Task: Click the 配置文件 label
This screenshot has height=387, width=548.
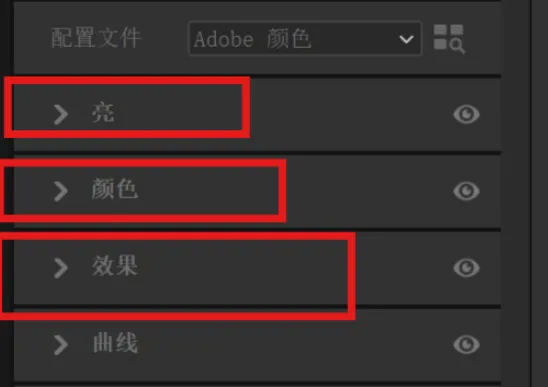Action: tap(96, 38)
